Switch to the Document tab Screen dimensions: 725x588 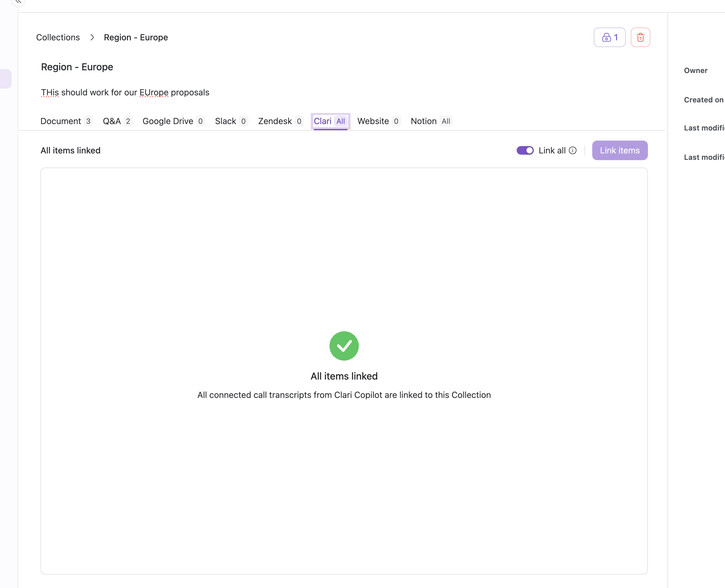click(x=66, y=121)
